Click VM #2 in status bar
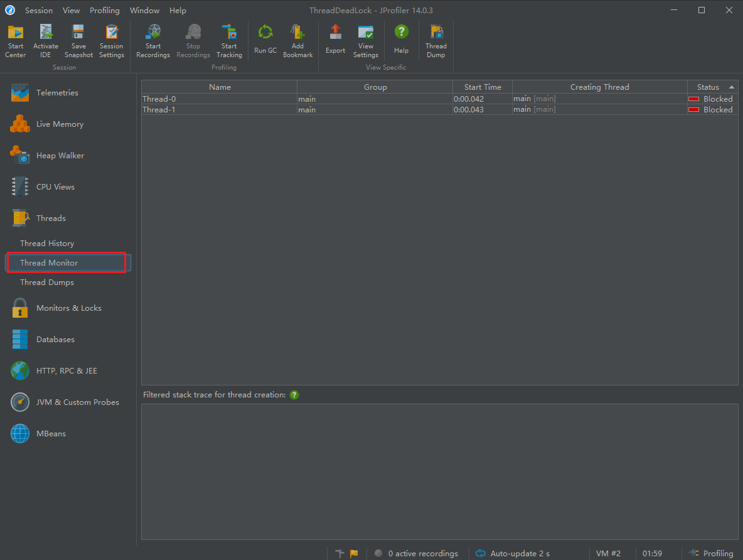The height and width of the screenshot is (560, 743). click(609, 553)
